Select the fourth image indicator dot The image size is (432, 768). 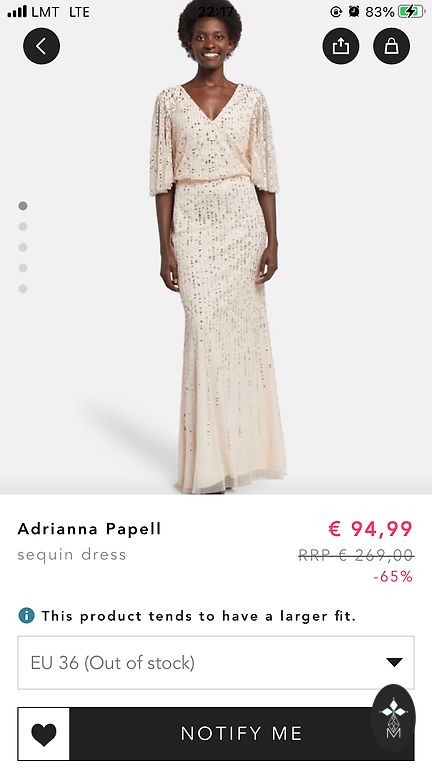coord(23,268)
